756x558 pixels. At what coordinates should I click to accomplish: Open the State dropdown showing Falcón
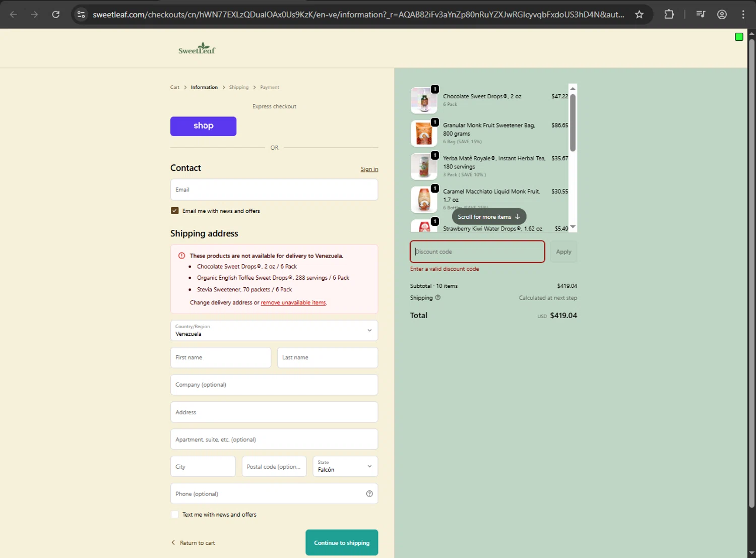tap(345, 466)
